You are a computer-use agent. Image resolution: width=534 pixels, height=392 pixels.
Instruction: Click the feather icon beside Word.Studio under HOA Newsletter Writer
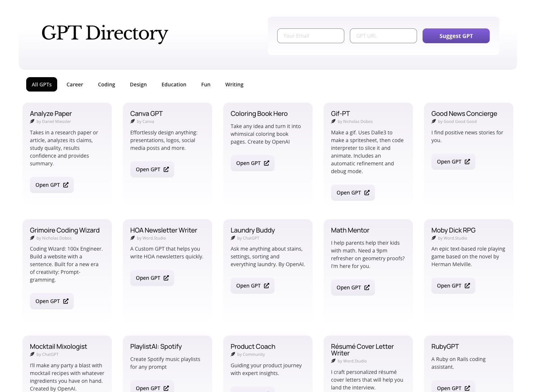(132, 238)
